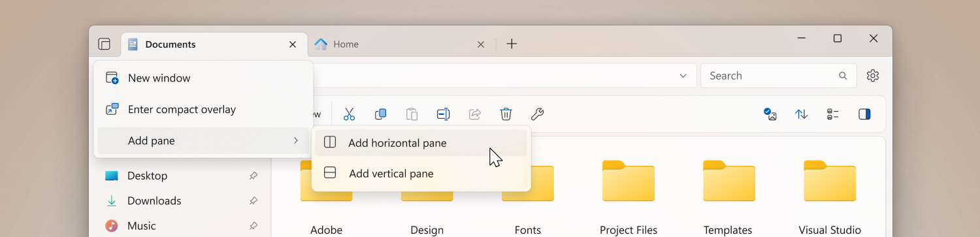Click the horizontal pane icon
The width and height of the screenshot is (980, 237).
[331, 142]
